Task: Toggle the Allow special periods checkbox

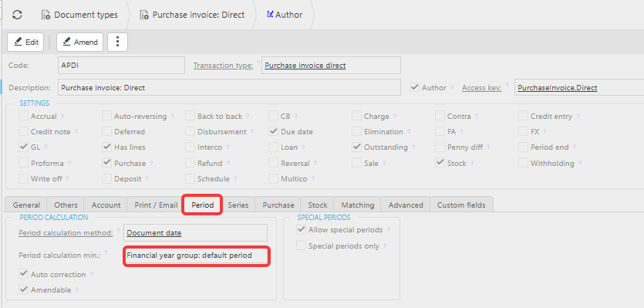Action: [302, 229]
